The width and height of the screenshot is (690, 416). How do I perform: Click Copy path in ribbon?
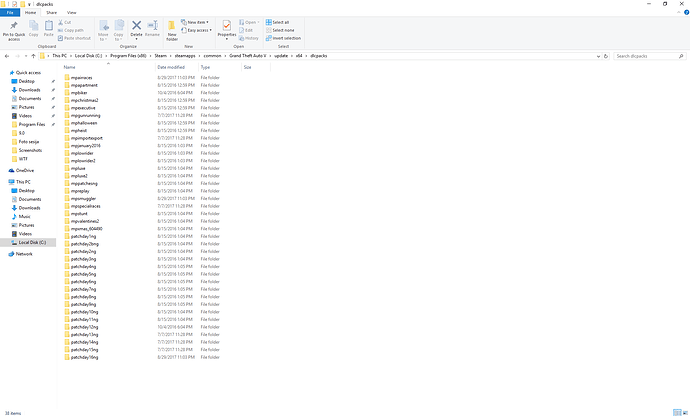click(x=70, y=30)
